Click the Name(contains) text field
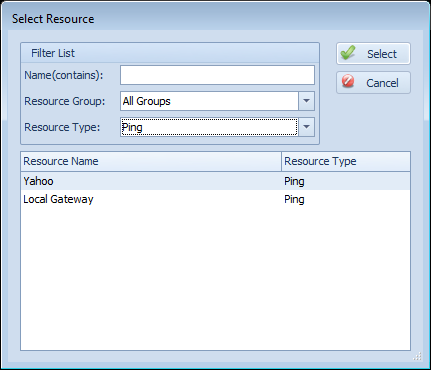The image size is (431, 370). [x=217, y=75]
